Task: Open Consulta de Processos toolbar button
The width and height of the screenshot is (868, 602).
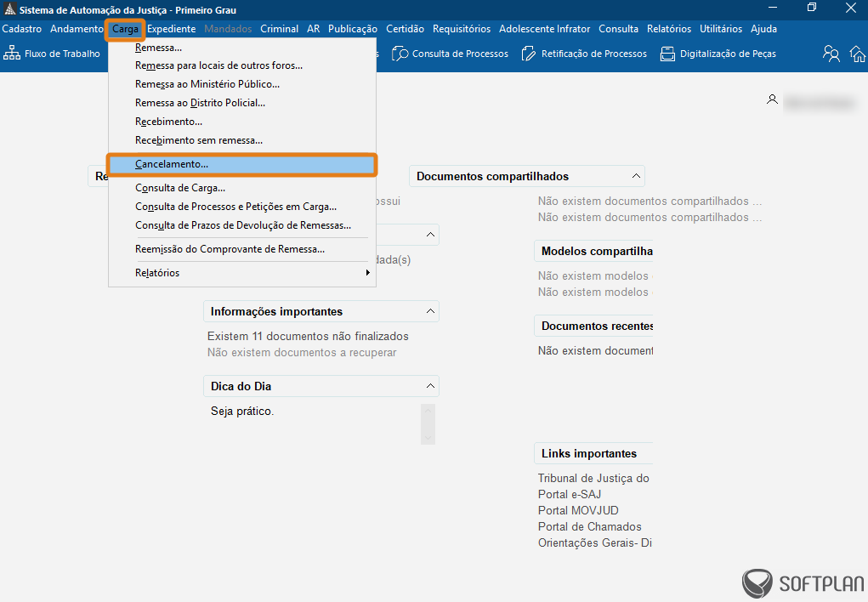Action: click(450, 54)
